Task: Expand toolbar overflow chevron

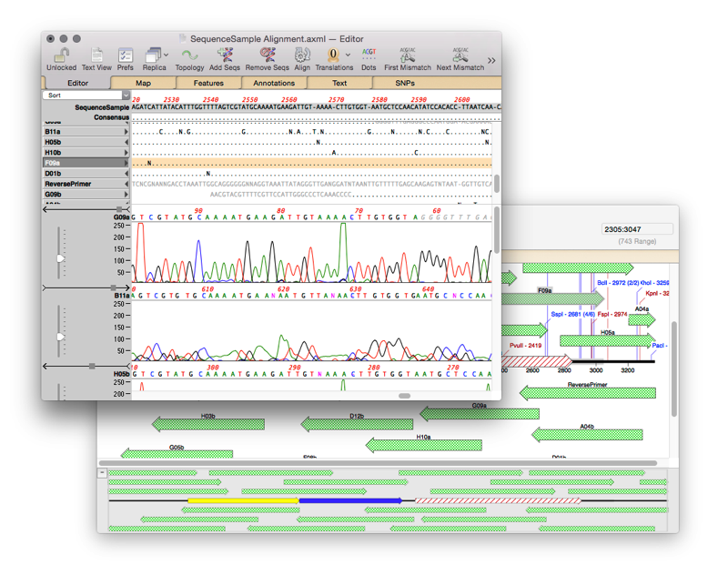Action: [x=491, y=61]
